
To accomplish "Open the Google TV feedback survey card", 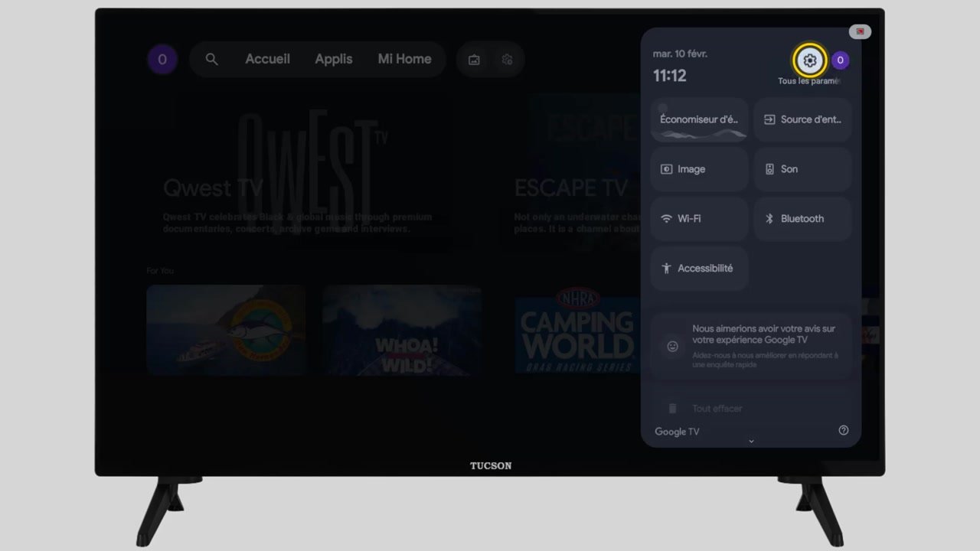I will click(751, 346).
